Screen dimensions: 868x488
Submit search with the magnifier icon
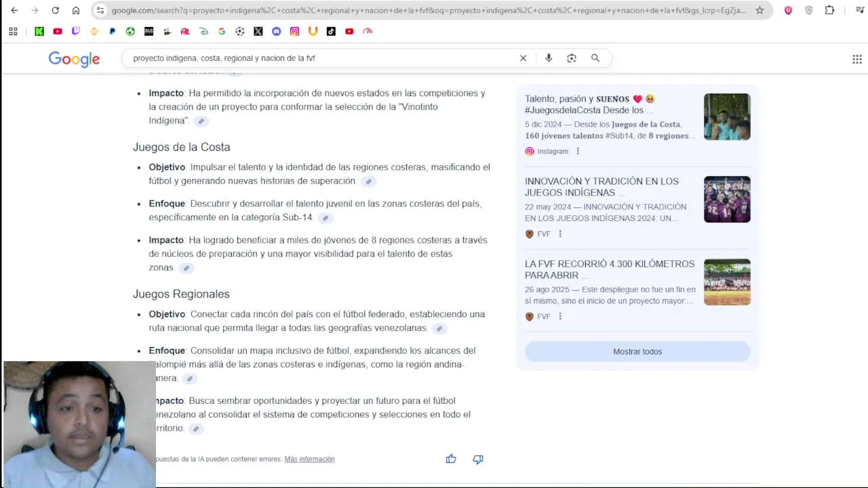tap(595, 58)
